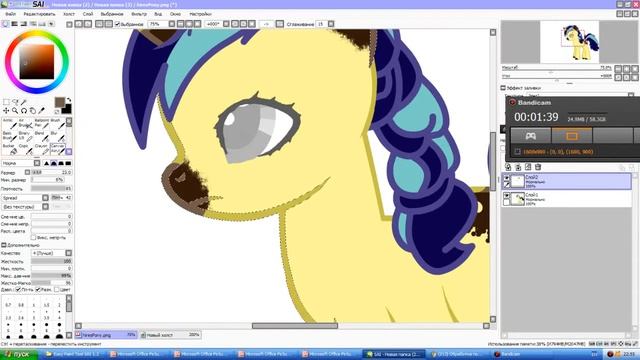Choose the Air Brush tool
Image resolution: width=640 pixels, height=360 pixels.
coord(25,124)
